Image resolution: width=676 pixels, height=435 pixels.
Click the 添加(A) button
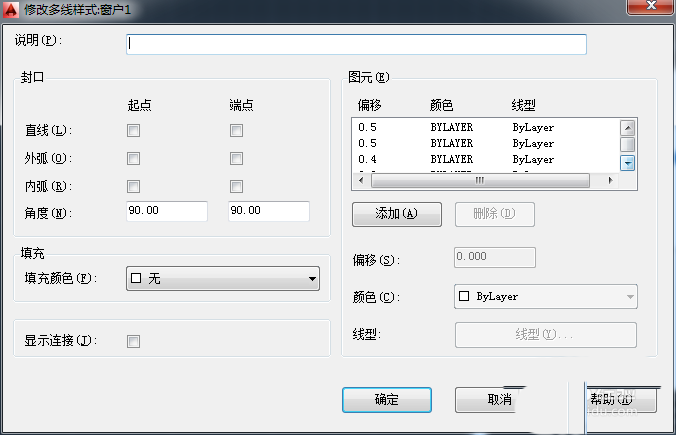click(397, 214)
